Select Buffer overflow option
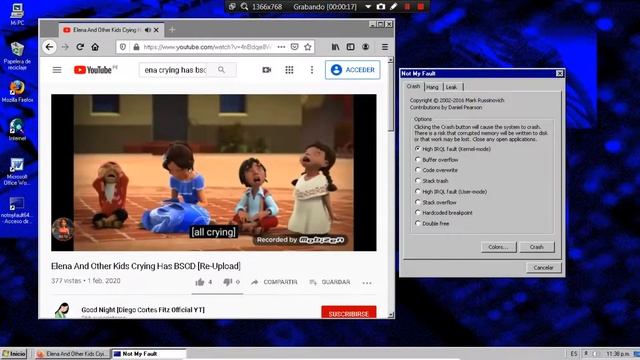 click(x=437, y=160)
